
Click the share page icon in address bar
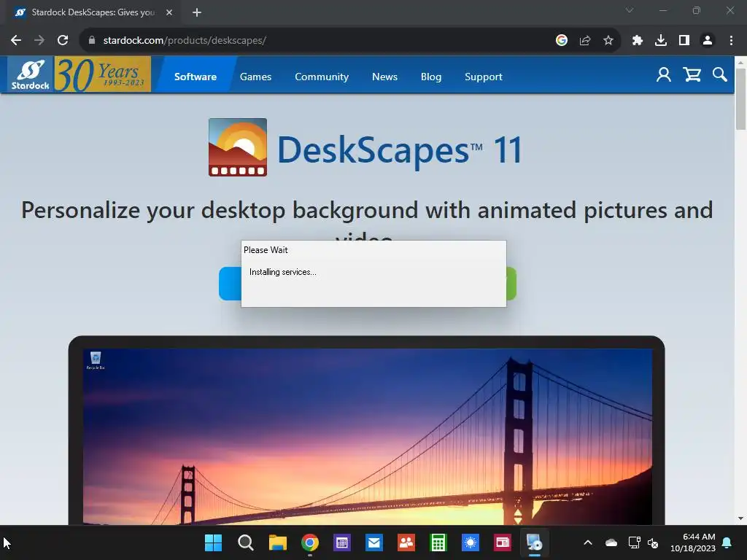pos(585,41)
